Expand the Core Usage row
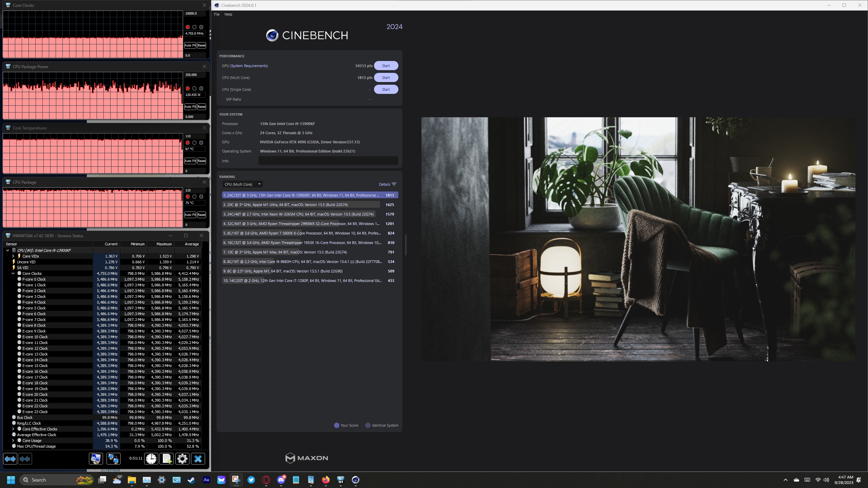 tap(13, 441)
